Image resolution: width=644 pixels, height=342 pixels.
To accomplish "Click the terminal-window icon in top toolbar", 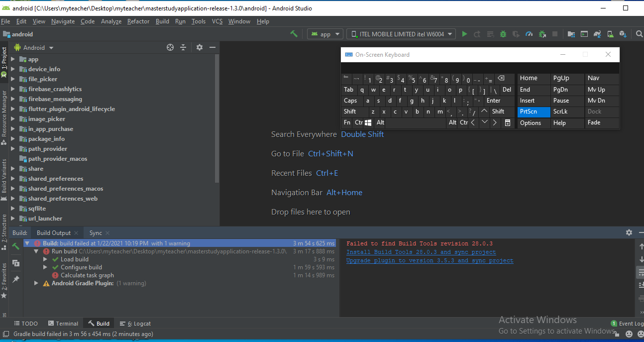I will point(584,34).
